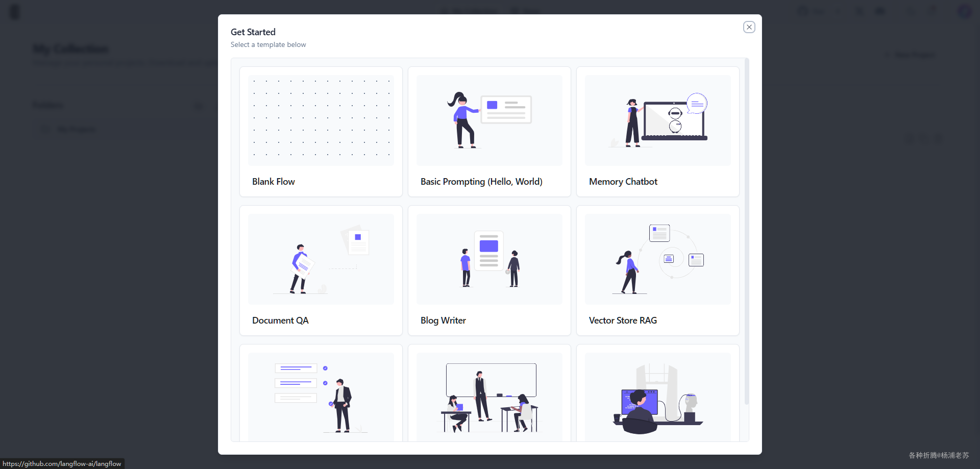Click the "Blog Writer" title text
This screenshot has height=469, width=980.
443,320
